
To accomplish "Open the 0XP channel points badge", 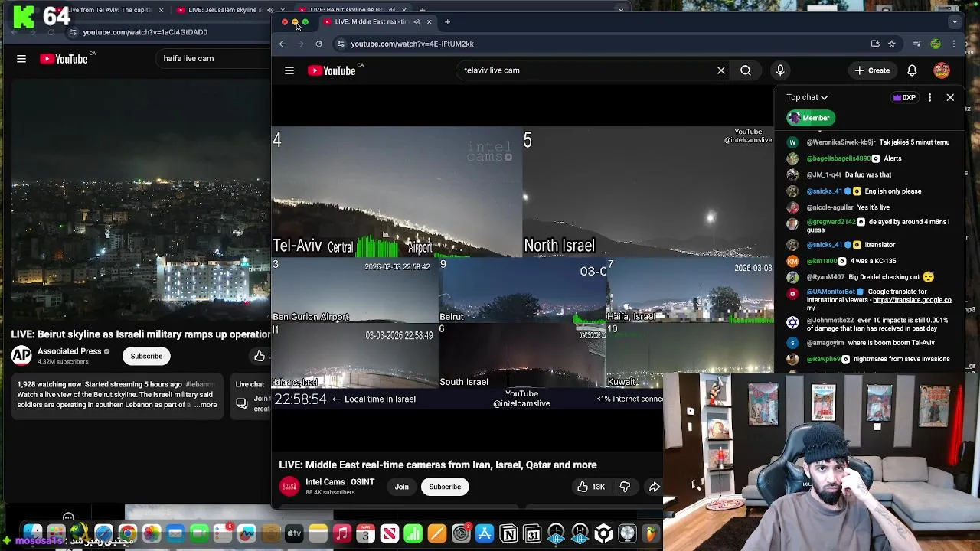I will pyautogui.click(x=904, y=98).
